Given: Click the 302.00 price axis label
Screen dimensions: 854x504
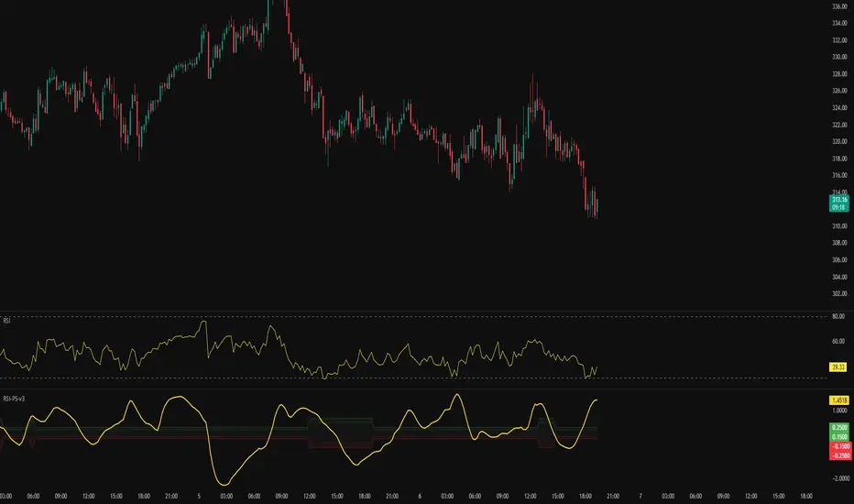Looking at the screenshot, I should (839, 293).
